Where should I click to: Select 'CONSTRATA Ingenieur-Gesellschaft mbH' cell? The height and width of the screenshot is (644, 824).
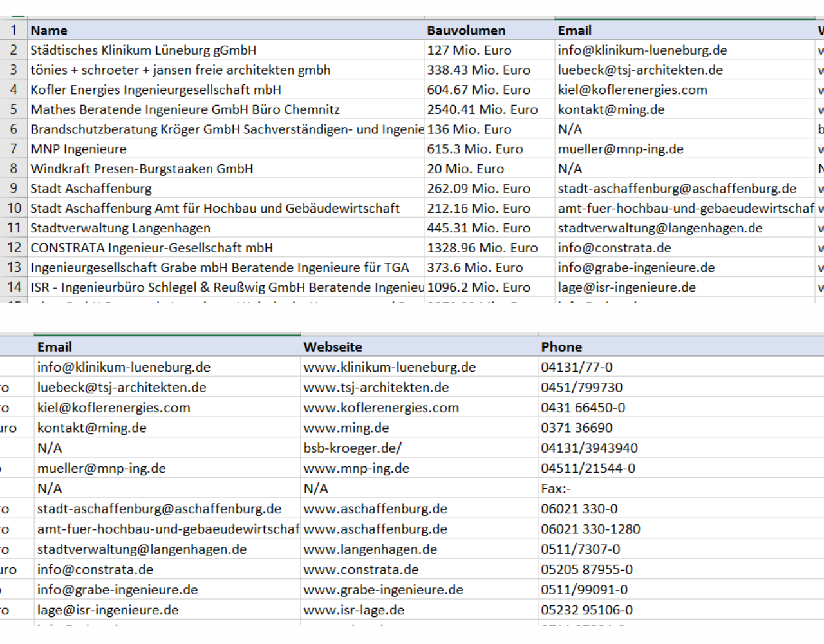(226, 248)
